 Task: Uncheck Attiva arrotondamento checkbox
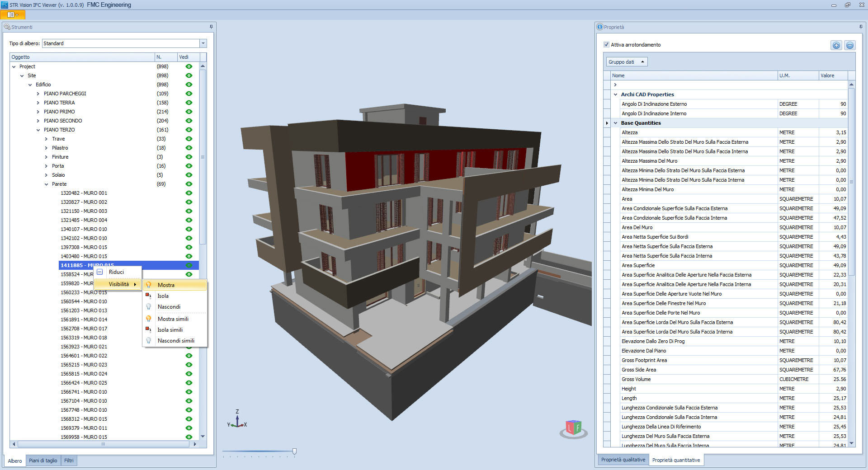[x=606, y=45]
